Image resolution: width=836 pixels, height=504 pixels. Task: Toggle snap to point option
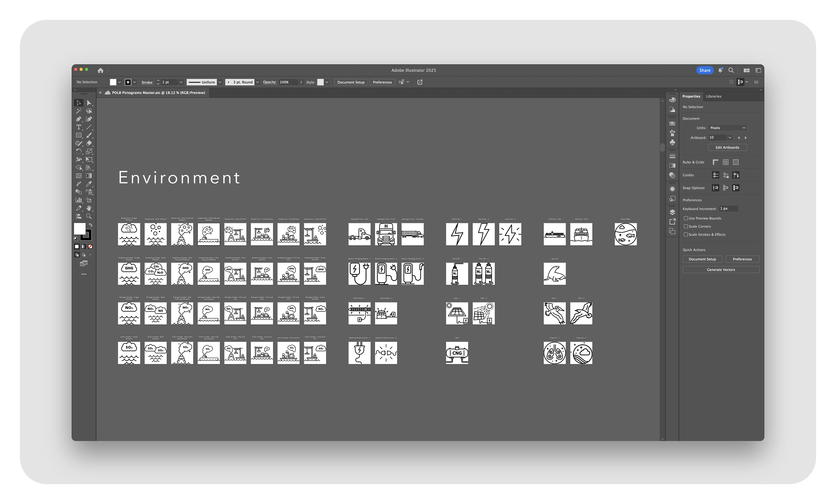[716, 188]
